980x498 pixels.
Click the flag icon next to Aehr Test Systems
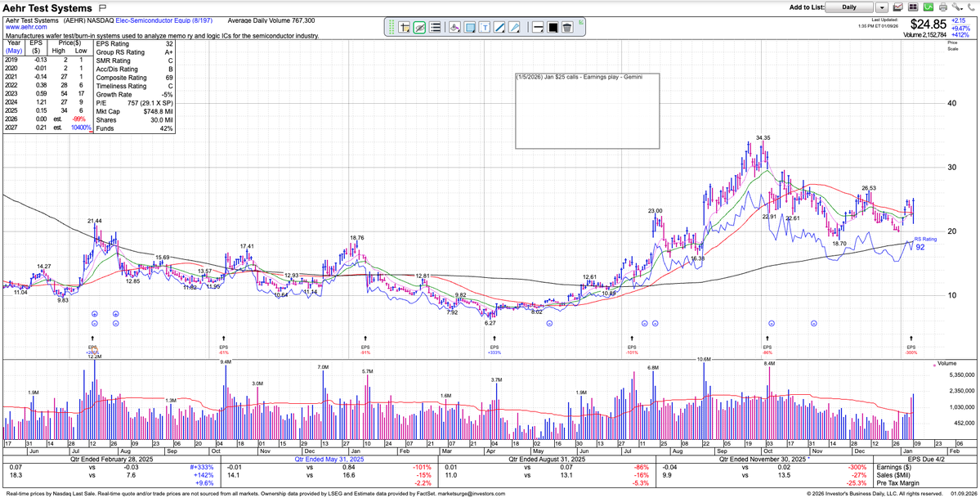tap(102, 8)
